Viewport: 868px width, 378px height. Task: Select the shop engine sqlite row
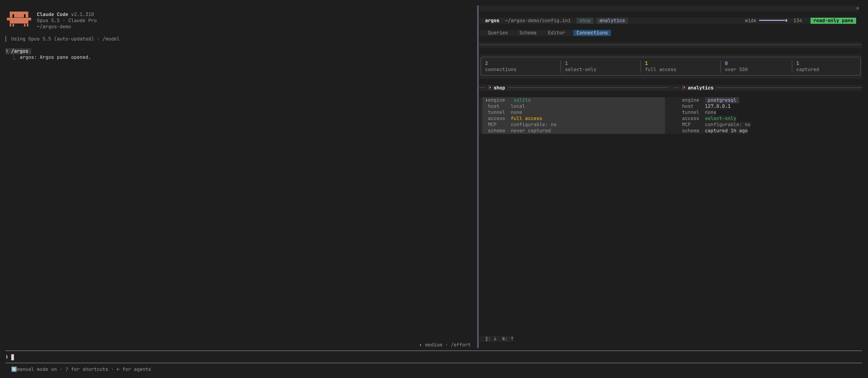point(573,100)
